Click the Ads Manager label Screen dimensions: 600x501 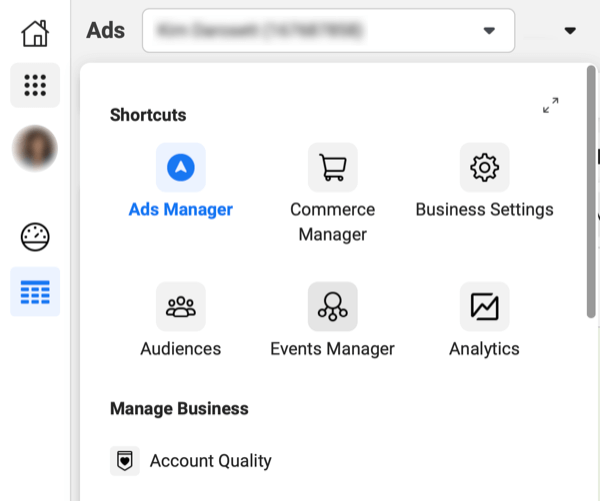181,209
